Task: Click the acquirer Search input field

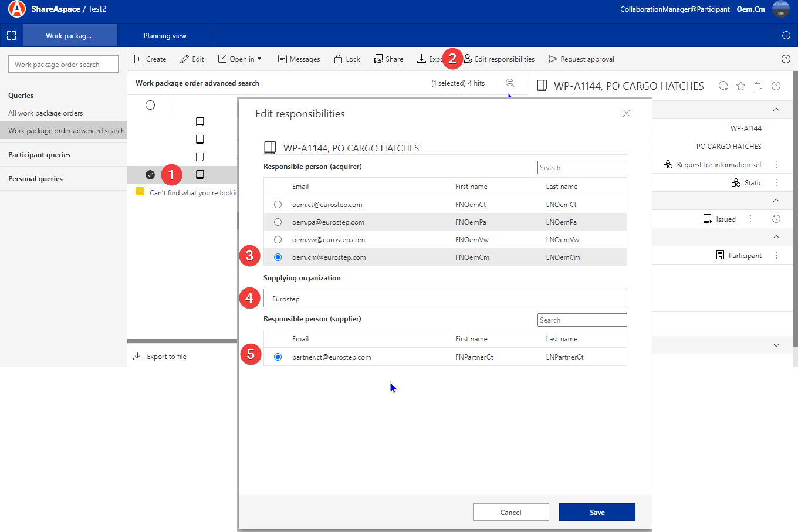Action: 581,168
